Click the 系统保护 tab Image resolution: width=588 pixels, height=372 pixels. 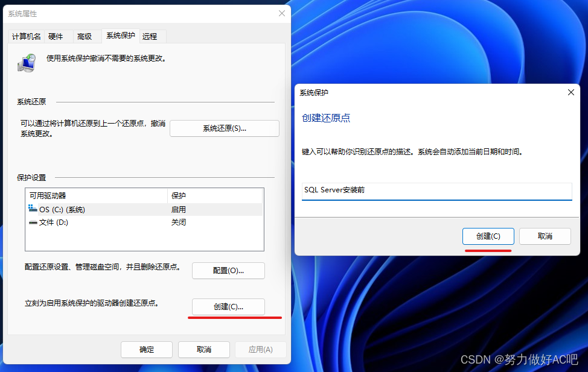(x=121, y=36)
